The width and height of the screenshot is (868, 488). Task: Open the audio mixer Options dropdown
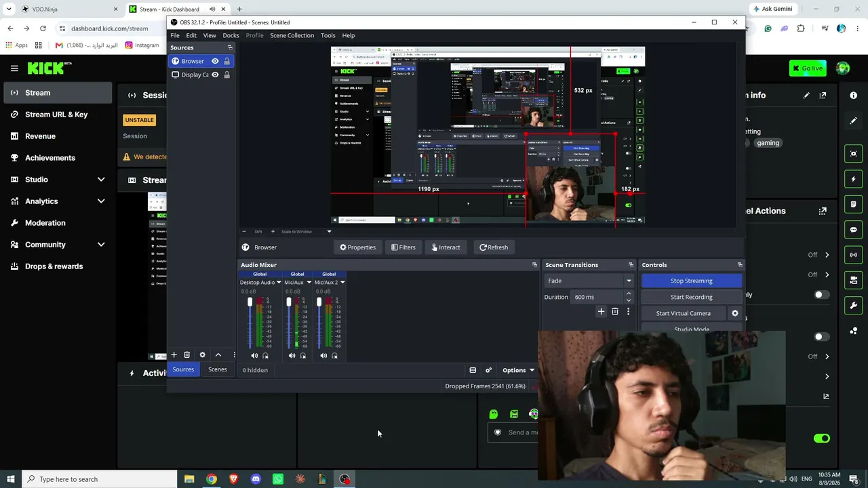click(x=518, y=370)
